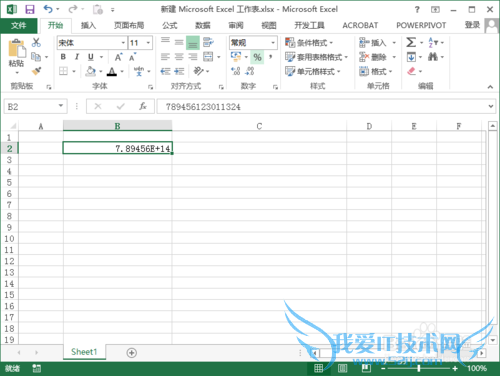Open Sort and Filter A-Z icon

coord(433,42)
